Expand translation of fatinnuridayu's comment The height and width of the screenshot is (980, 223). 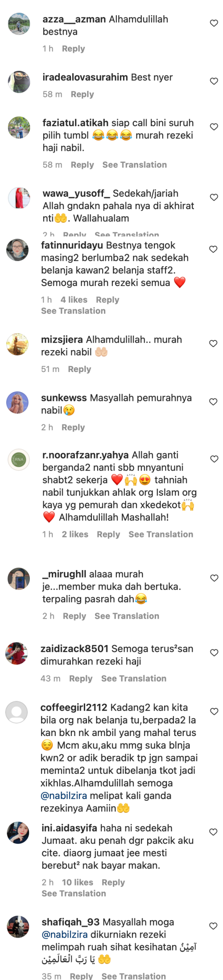(73, 310)
